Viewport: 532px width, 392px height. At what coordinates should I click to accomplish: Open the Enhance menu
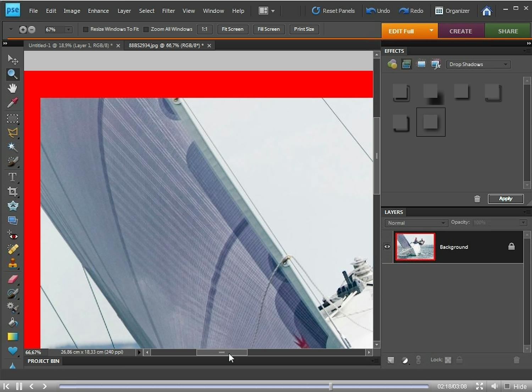click(98, 11)
